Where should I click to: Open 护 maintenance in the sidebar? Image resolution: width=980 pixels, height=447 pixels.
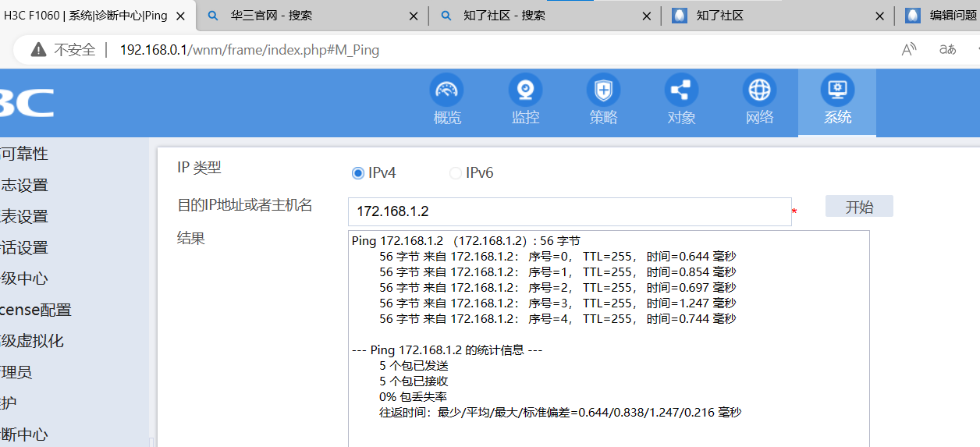coord(9,403)
